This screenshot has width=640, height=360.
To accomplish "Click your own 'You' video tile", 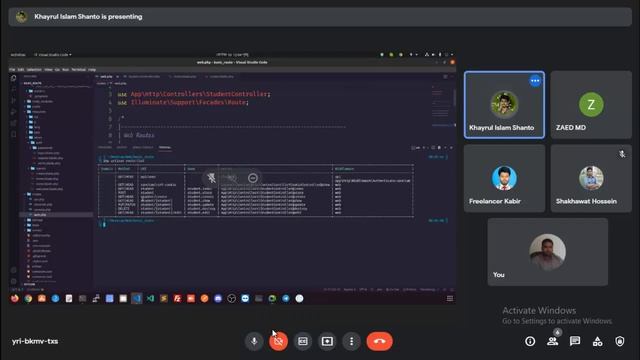I will pyautogui.click(x=548, y=252).
